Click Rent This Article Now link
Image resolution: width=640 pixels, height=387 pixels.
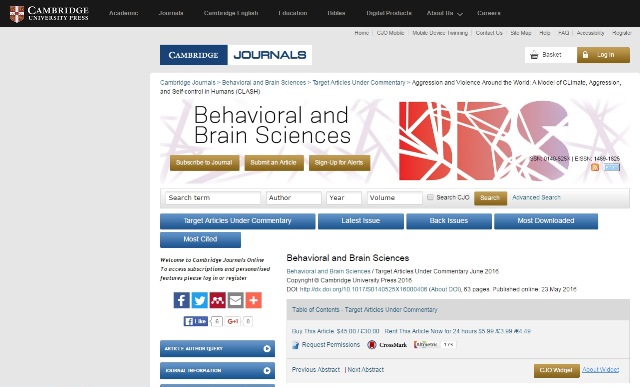tap(458, 331)
